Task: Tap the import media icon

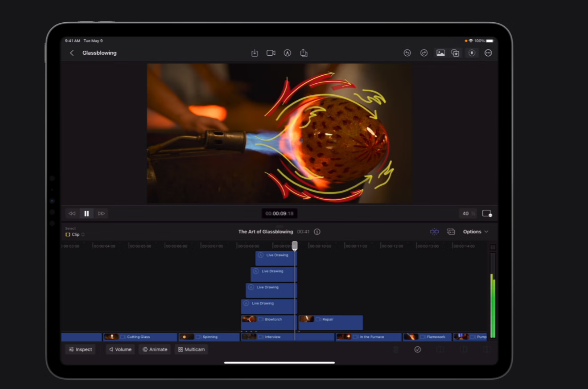Action: tap(255, 53)
